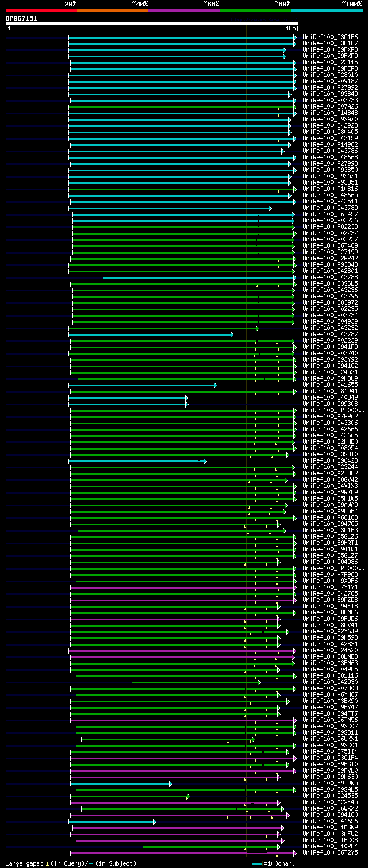Select the label UniRef100_Q6WKX2
This screenshot has width=368, height=868.
point(331,809)
